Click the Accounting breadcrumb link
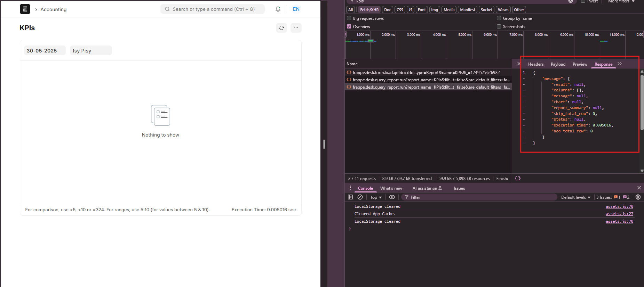Screen dimensions: 644x287 tap(54, 9)
